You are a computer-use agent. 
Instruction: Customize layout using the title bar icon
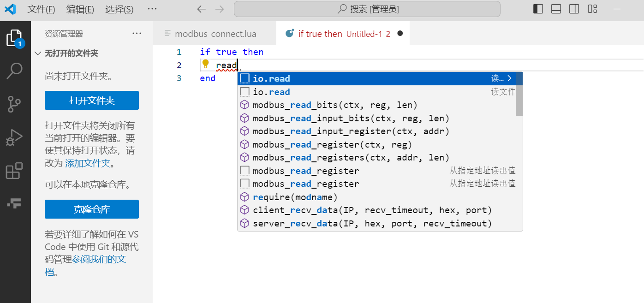[592, 9]
